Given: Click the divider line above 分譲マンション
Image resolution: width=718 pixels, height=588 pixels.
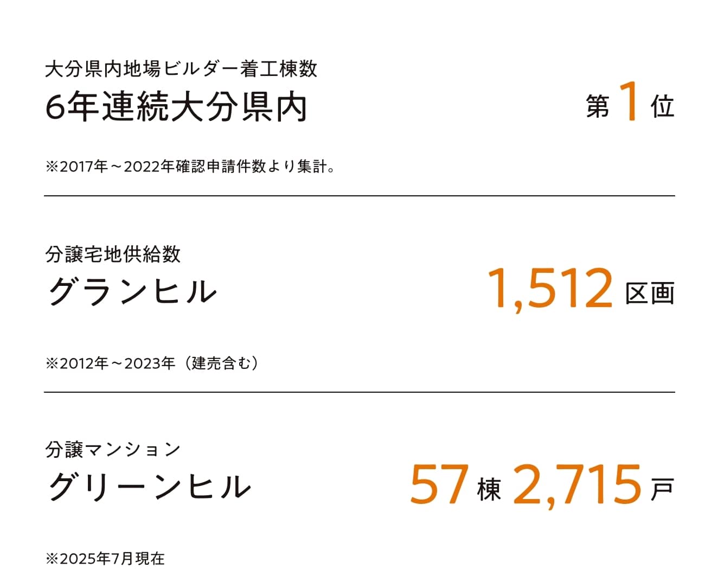Looking at the screenshot, I should click(x=359, y=392).
